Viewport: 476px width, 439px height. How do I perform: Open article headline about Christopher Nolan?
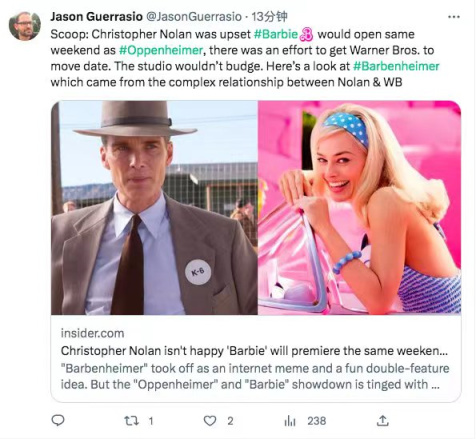point(254,351)
